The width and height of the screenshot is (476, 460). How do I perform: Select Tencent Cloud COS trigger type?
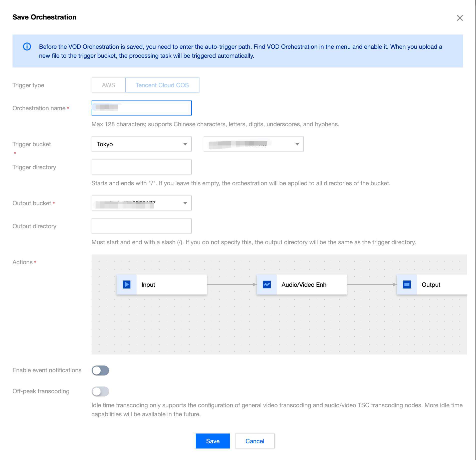[162, 85]
